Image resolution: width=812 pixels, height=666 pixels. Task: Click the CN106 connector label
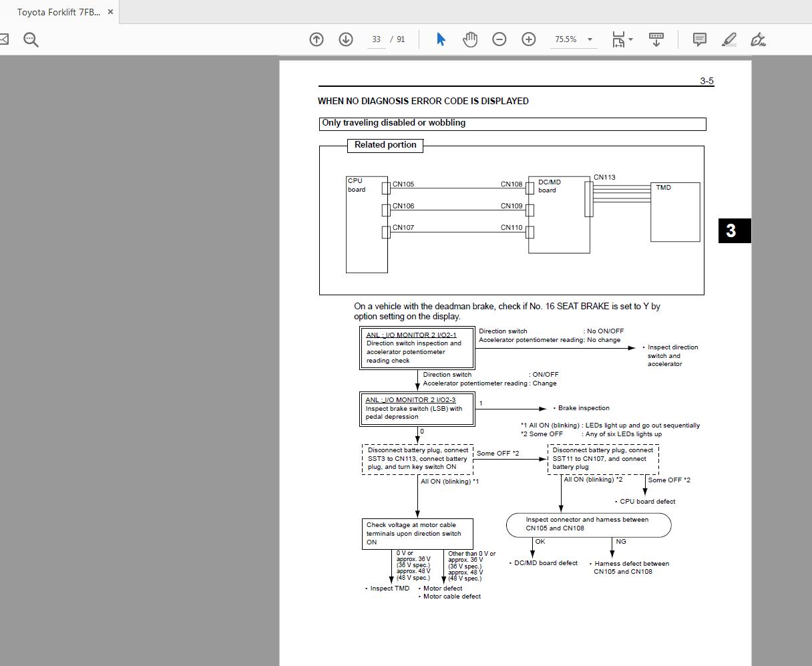403,206
